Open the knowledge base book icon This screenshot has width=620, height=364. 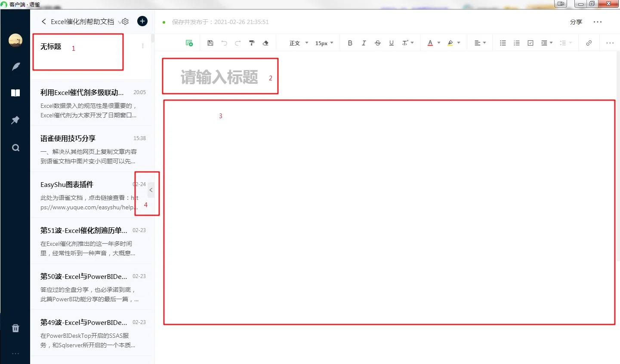point(15,93)
